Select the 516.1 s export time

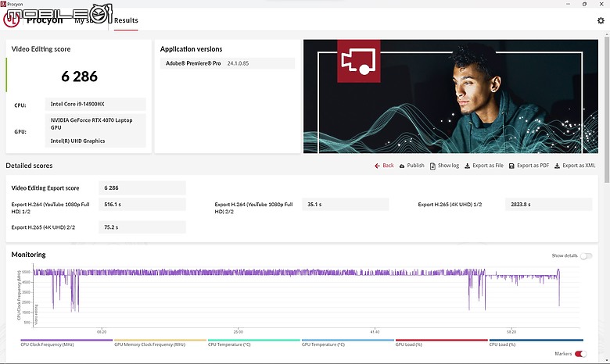(x=142, y=205)
